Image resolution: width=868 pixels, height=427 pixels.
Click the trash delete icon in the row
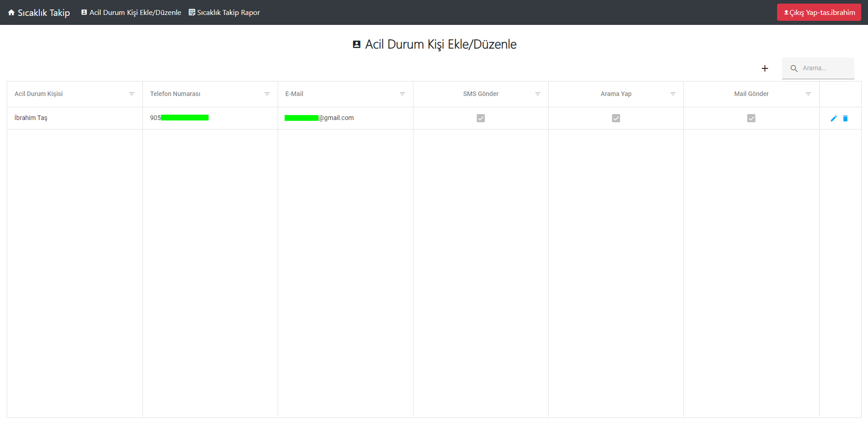(845, 119)
